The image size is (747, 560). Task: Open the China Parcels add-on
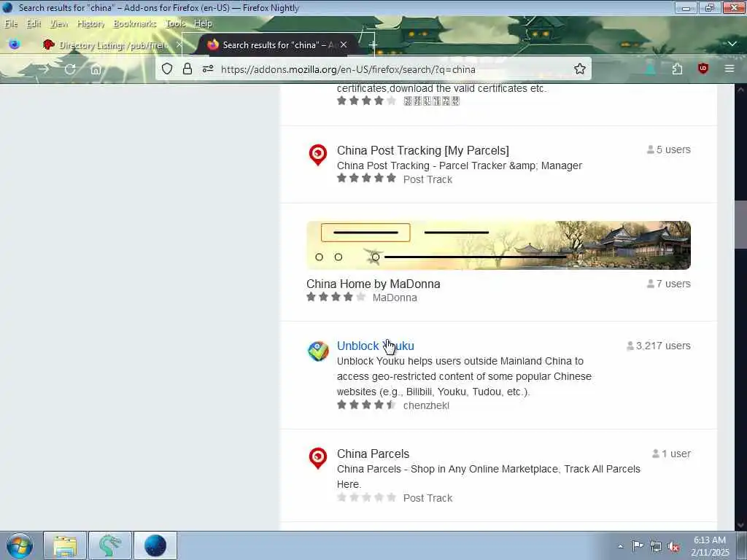point(373,454)
